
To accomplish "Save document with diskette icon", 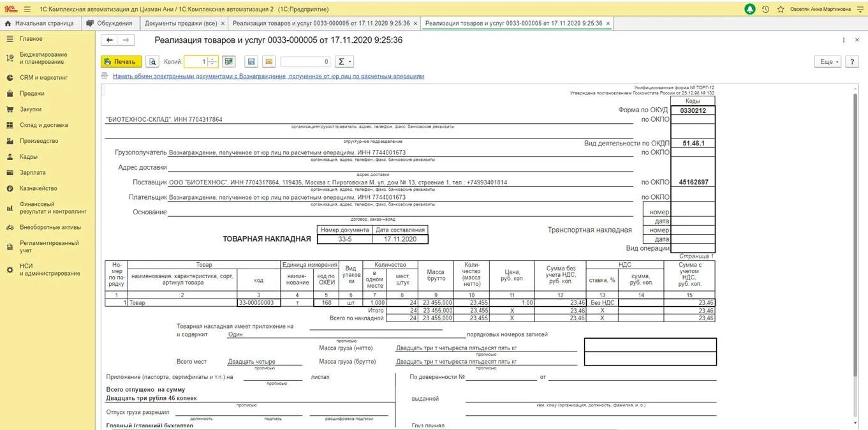I will click(x=251, y=62).
